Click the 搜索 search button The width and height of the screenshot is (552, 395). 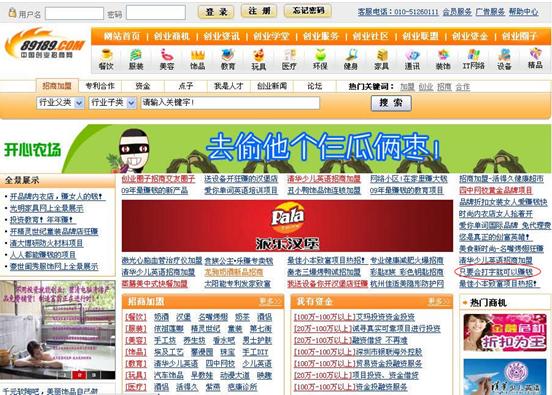coord(391,103)
